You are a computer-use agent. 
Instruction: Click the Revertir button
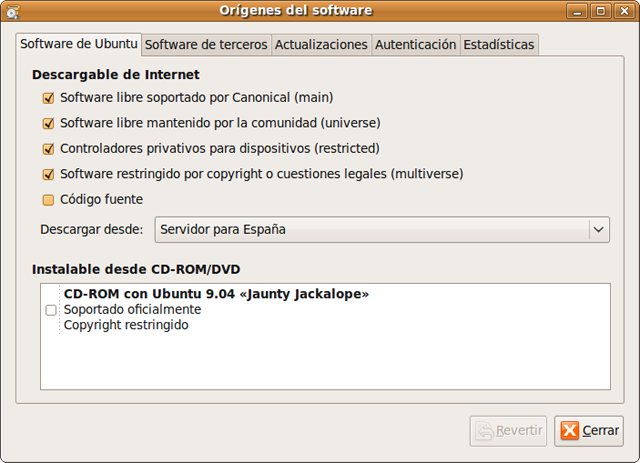pyautogui.click(x=508, y=430)
